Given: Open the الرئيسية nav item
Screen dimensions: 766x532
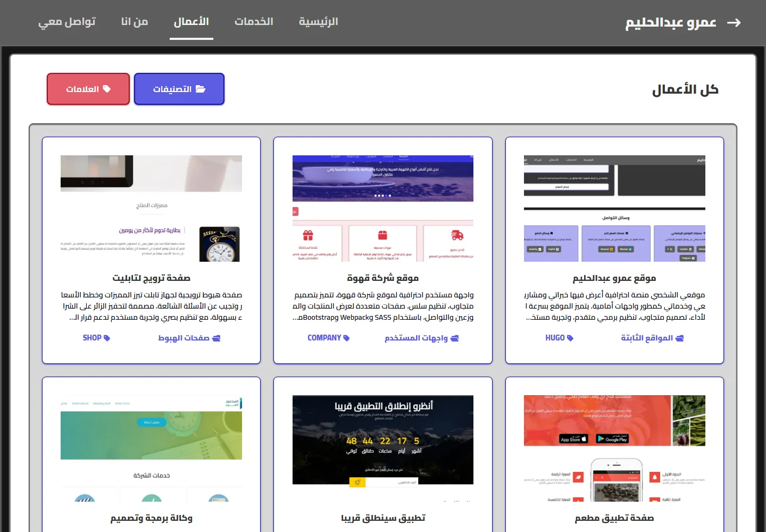Looking at the screenshot, I should click(x=319, y=22).
